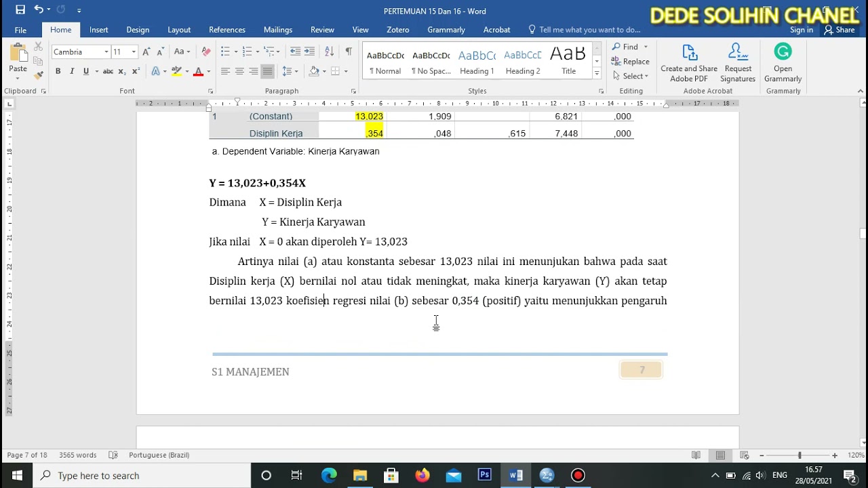Screen dimensions: 868x488
Task: Apply paragraph shading fill
Action: point(314,71)
